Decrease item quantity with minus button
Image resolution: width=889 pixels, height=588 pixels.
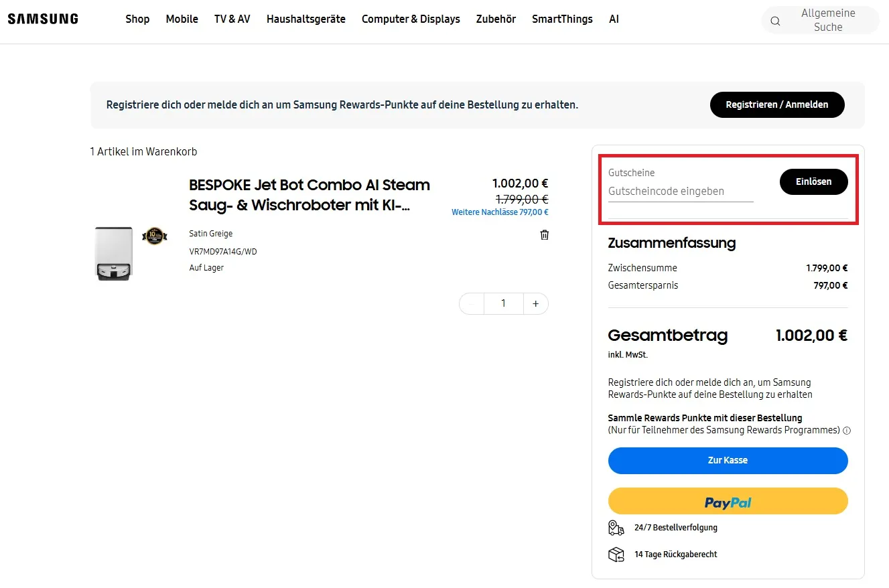click(471, 303)
